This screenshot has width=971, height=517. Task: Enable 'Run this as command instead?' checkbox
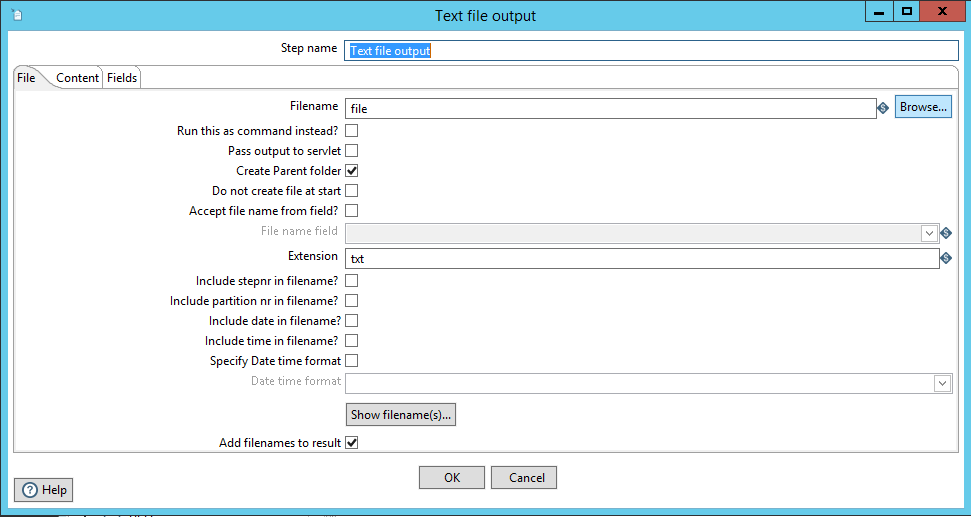coord(352,131)
